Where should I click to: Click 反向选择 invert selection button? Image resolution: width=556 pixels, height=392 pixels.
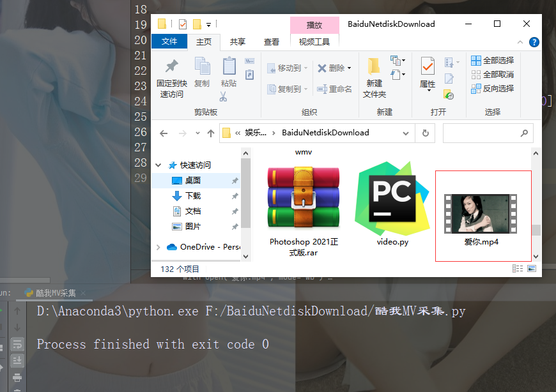493,89
